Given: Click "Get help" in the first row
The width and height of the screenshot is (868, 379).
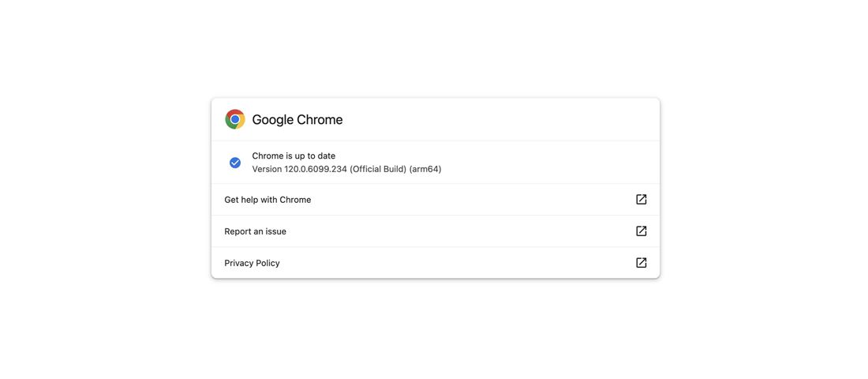Looking at the screenshot, I should [x=241, y=200].
